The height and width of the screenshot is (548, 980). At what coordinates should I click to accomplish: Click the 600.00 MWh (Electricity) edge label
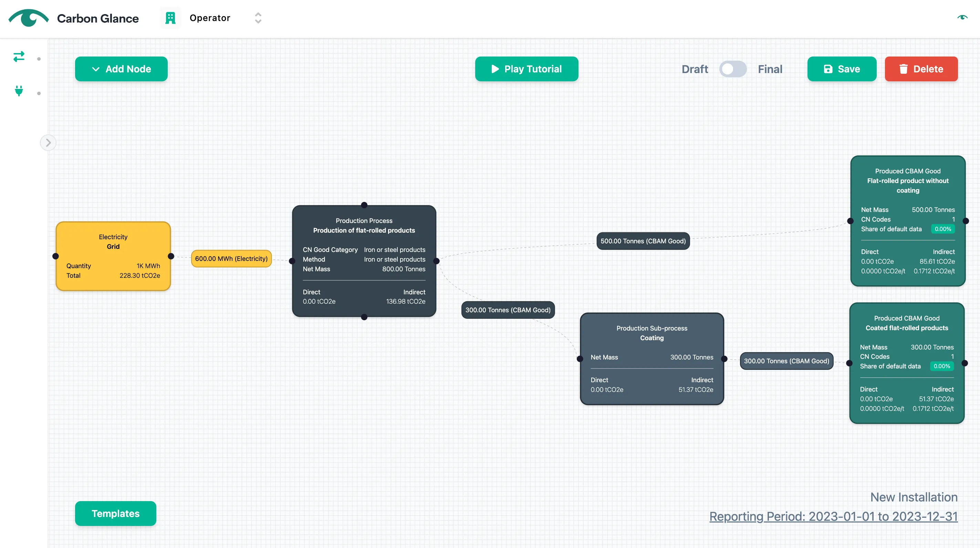[231, 258]
